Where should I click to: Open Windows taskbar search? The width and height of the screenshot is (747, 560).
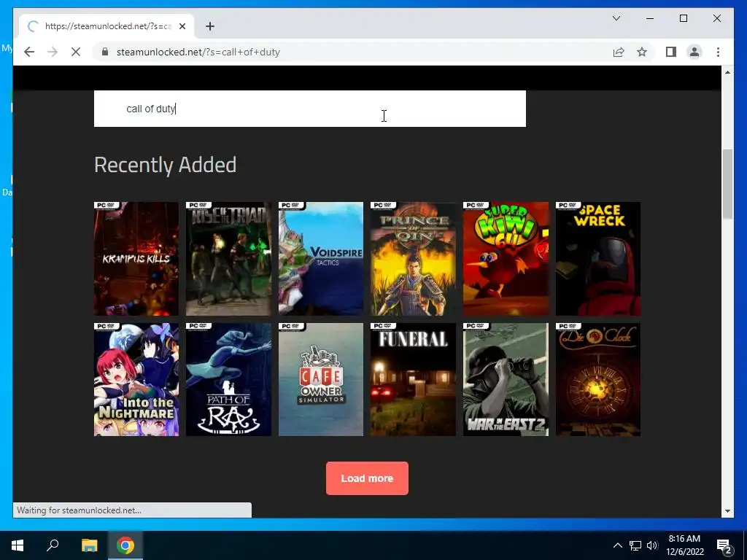53,545
